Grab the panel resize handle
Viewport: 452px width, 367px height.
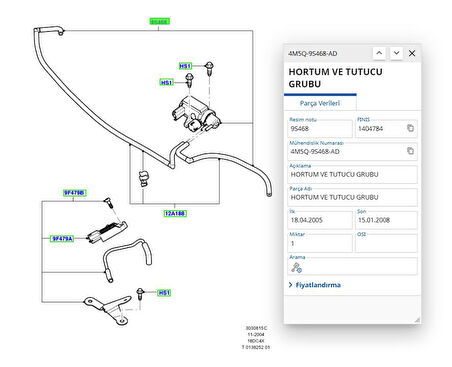[x=417, y=320]
